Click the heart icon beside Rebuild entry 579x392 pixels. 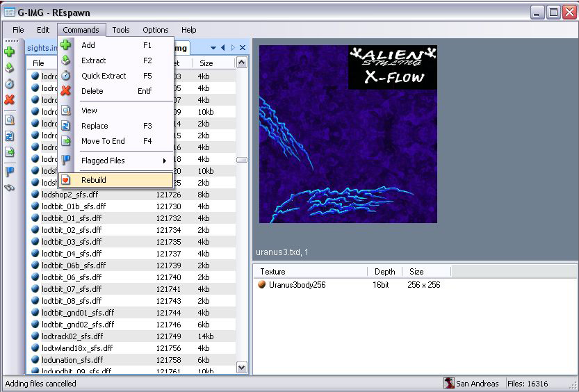tap(66, 180)
